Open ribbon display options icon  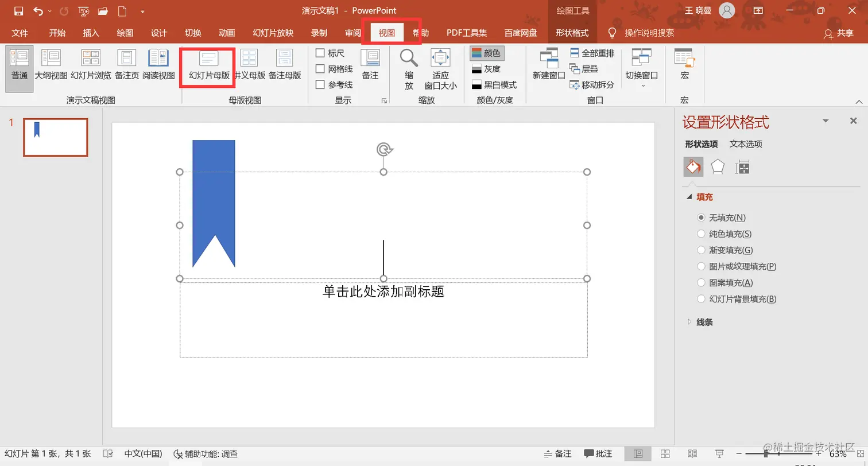point(758,11)
